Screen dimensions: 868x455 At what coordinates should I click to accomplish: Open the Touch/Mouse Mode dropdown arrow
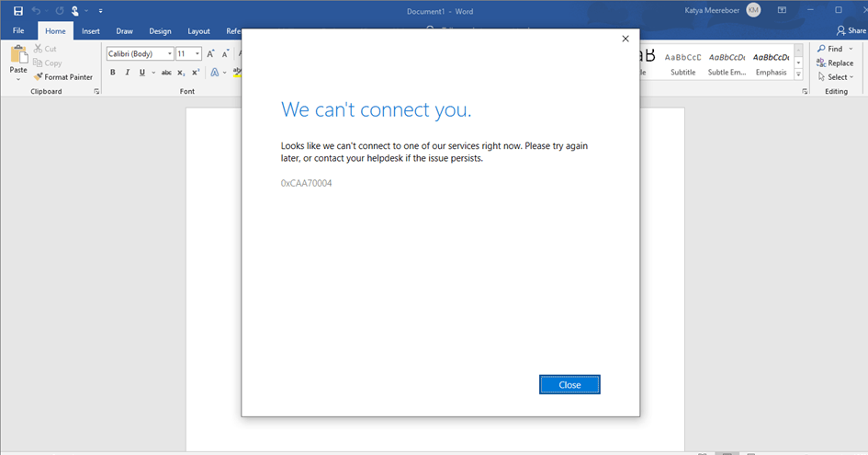coord(86,11)
